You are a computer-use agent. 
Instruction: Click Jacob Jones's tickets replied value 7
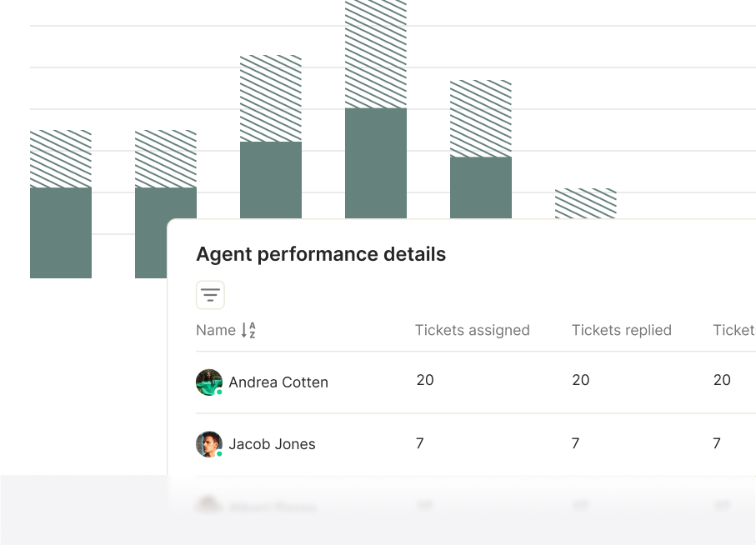tap(575, 443)
